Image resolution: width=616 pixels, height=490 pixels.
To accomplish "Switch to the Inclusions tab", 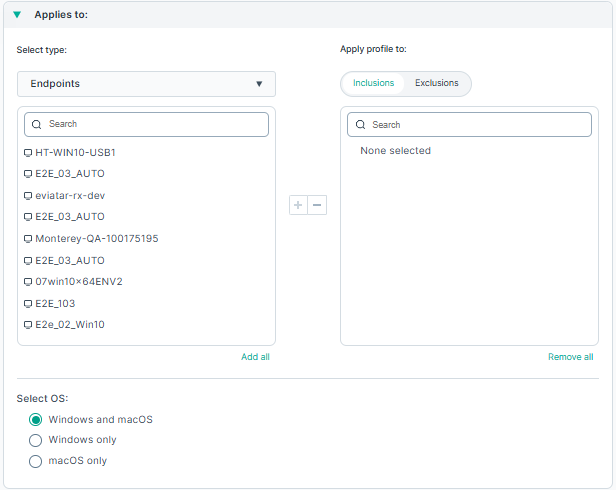I will (x=373, y=83).
